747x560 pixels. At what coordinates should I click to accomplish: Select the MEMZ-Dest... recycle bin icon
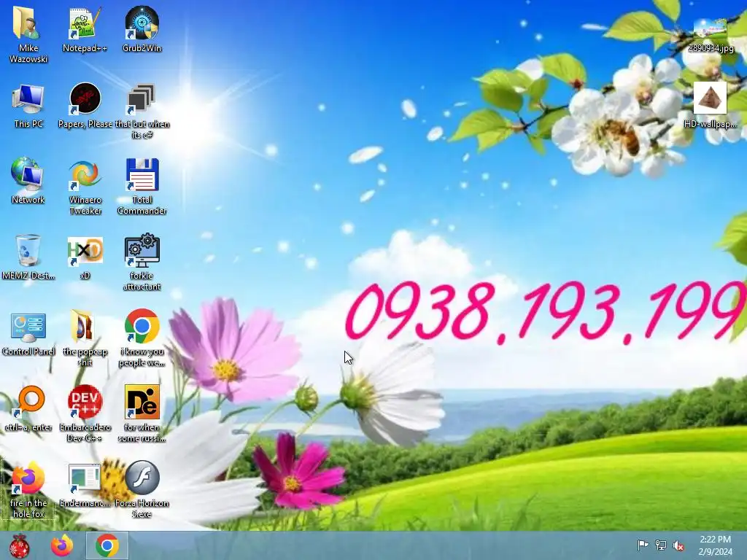28,257
